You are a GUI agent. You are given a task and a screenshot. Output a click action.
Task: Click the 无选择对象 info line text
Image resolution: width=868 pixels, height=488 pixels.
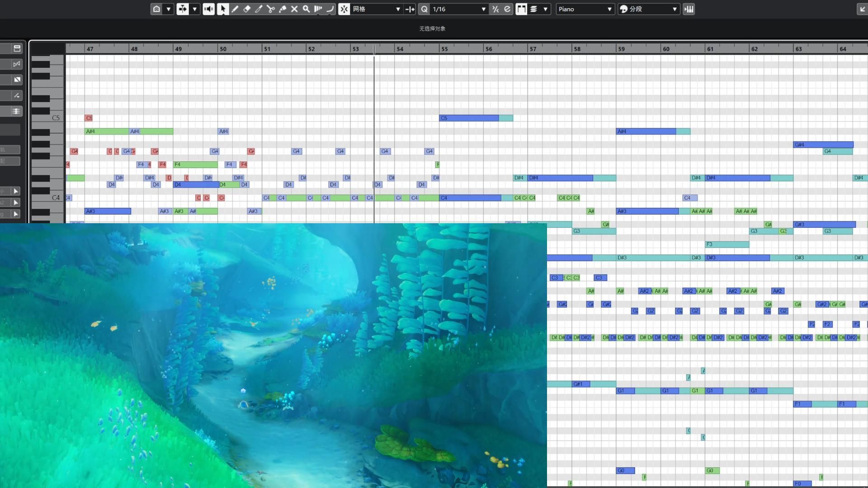(x=432, y=28)
